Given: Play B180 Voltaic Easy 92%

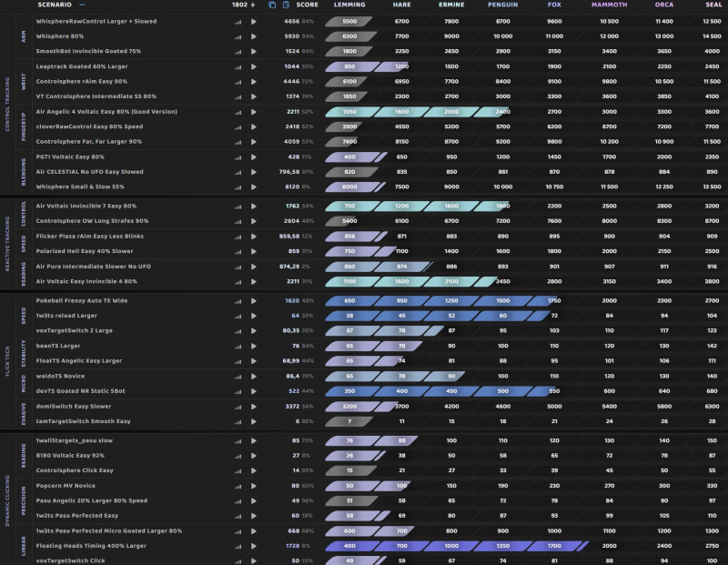Looking at the screenshot, I should click(x=254, y=456).
